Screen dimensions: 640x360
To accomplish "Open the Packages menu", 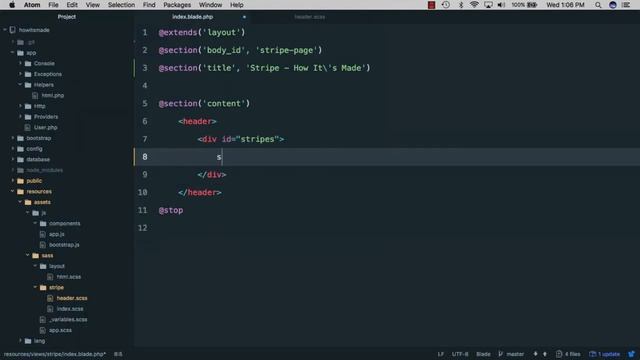I will pos(177,5).
